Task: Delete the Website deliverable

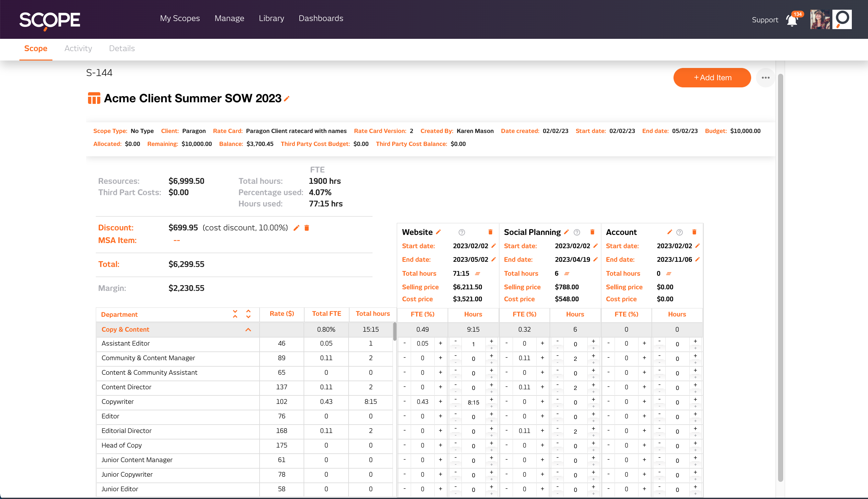Action: pyautogui.click(x=490, y=232)
